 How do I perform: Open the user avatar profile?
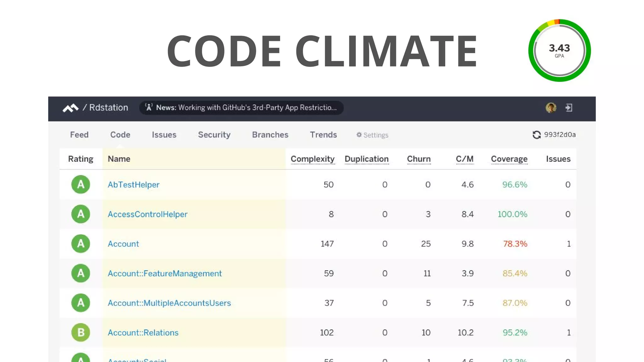click(551, 108)
